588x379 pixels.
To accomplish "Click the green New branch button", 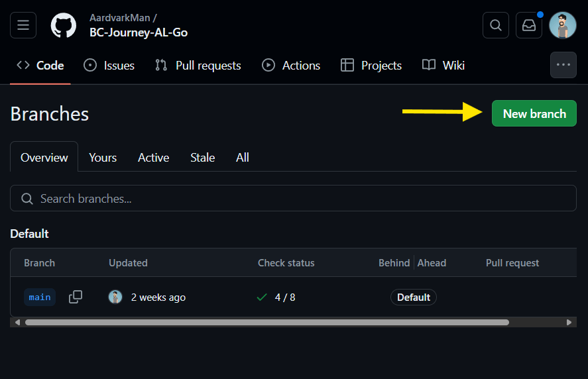I will 534,114.
